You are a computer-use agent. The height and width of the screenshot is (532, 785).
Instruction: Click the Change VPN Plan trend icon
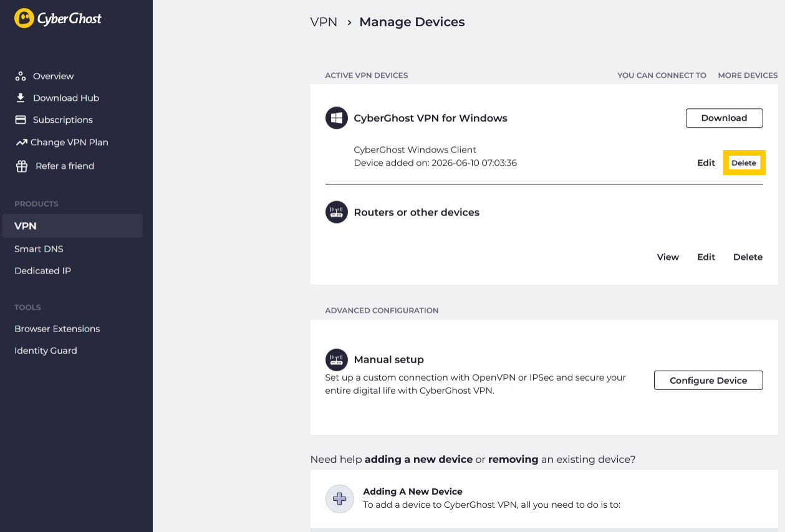click(x=21, y=142)
